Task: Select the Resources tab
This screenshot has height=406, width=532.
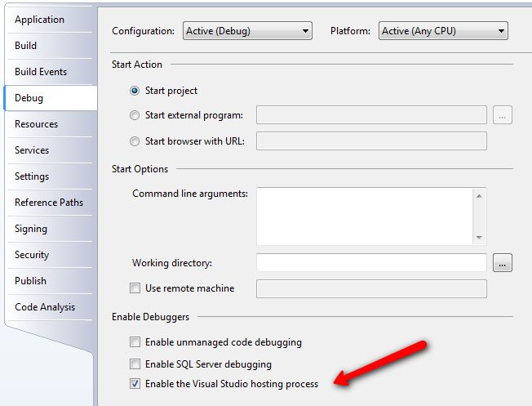Action: click(37, 124)
